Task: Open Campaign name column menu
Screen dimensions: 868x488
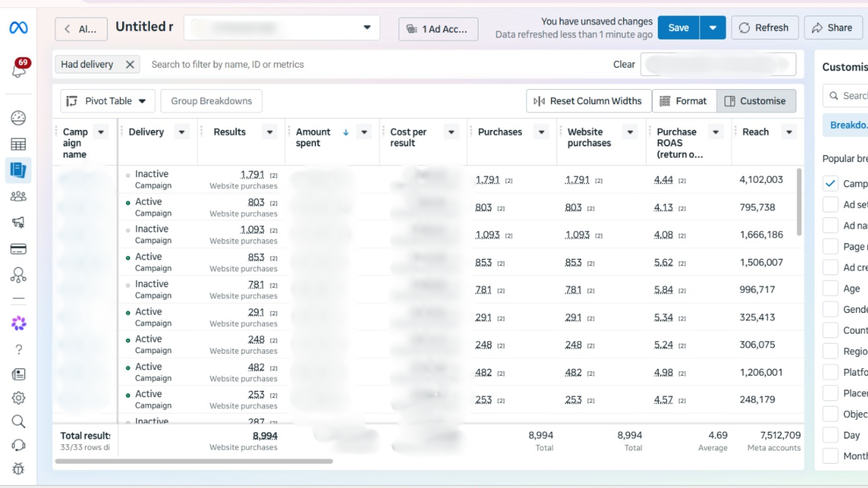Action: (x=101, y=132)
